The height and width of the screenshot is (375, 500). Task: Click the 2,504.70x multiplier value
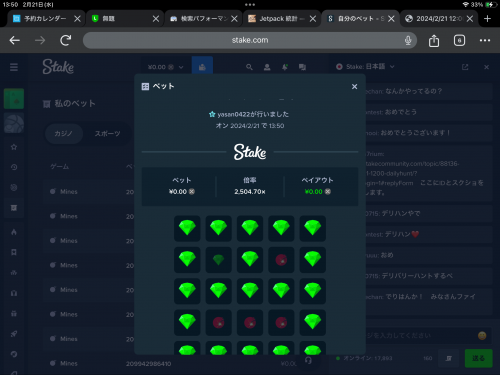(x=250, y=192)
